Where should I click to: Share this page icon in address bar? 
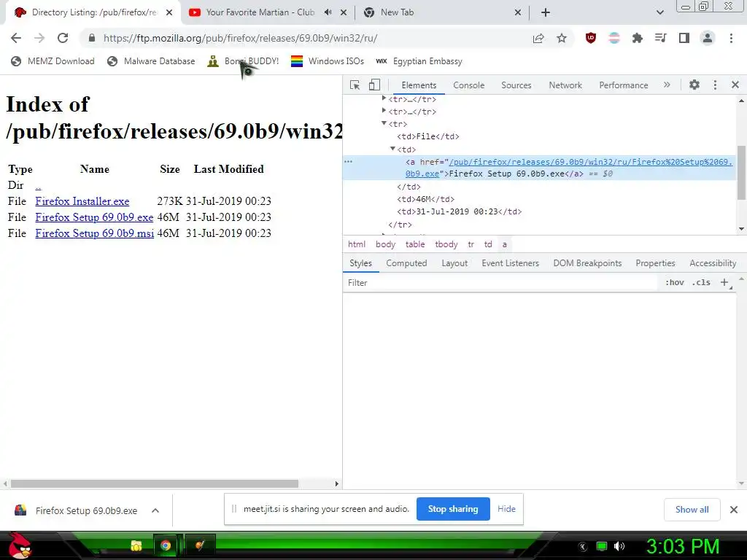point(538,38)
